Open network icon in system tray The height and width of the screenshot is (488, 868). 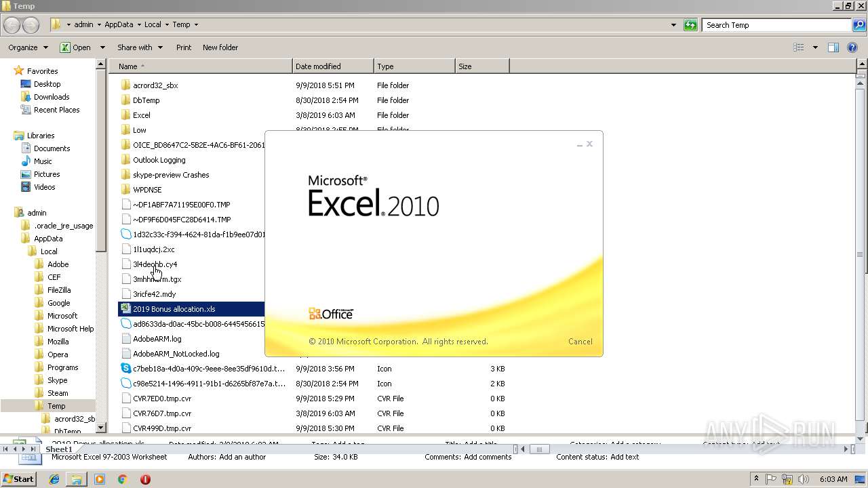point(787,479)
